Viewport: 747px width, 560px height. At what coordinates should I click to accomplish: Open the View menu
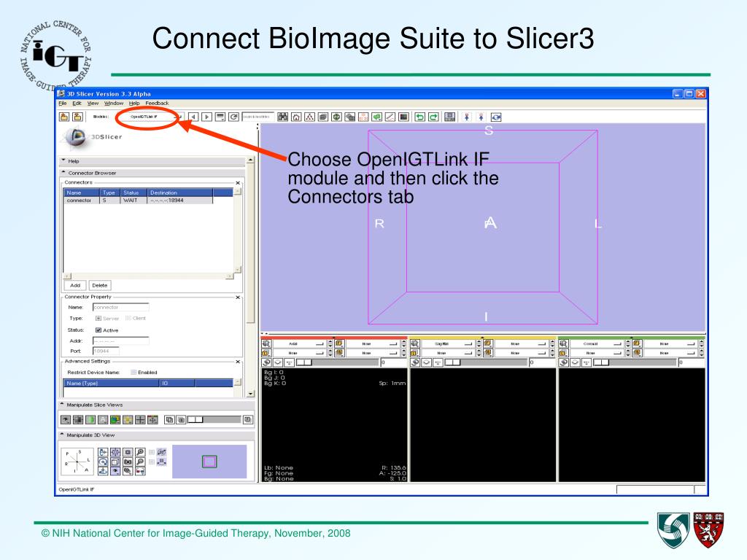[x=93, y=104]
